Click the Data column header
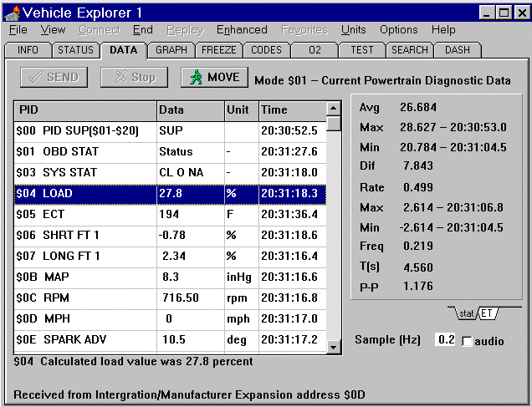The image size is (532, 407). point(189,110)
